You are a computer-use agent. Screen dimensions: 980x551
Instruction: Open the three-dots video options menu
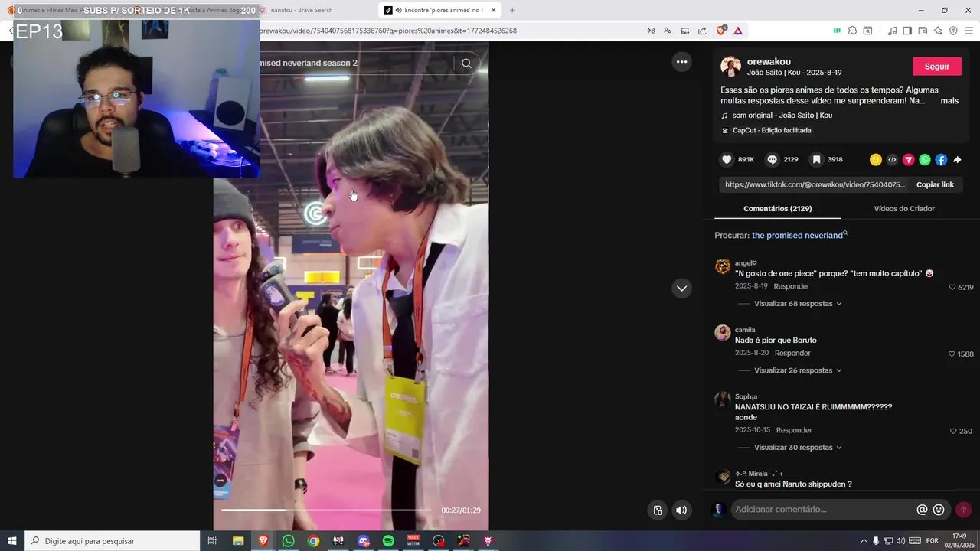[681, 62]
